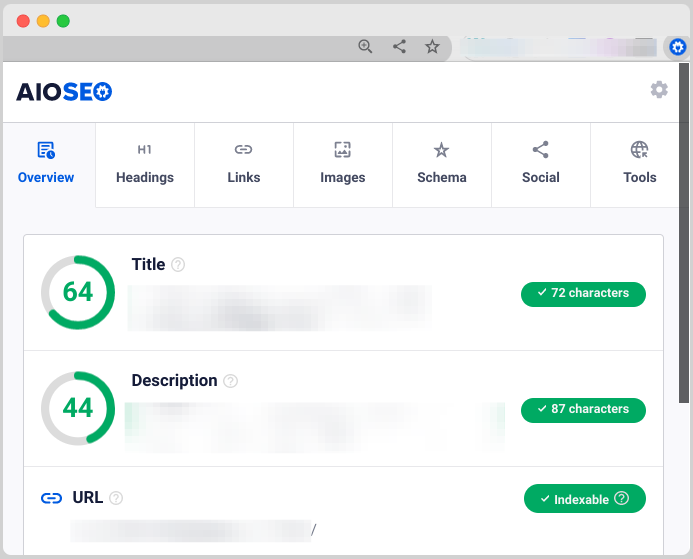Select the Images tab
693x559 pixels.
pyautogui.click(x=342, y=164)
